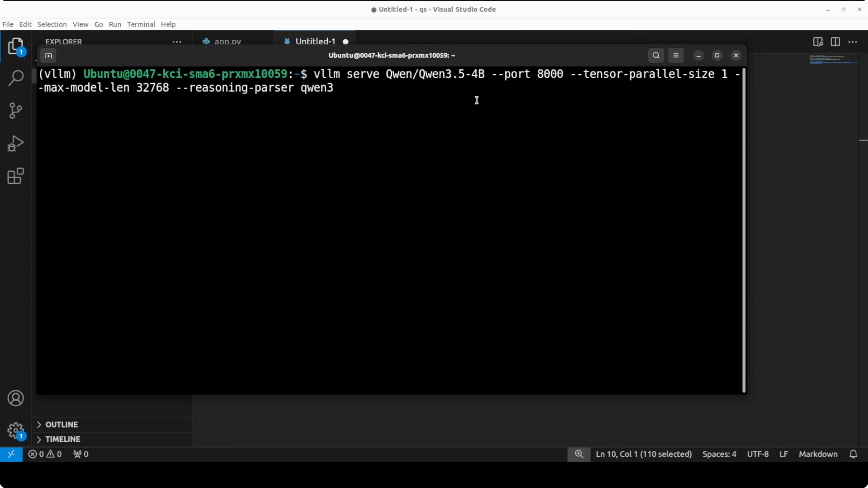Viewport: 868px width, 488px height.
Task: Switch to the Untitled-1 tab
Action: pyautogui.click(x=315, y=41)
